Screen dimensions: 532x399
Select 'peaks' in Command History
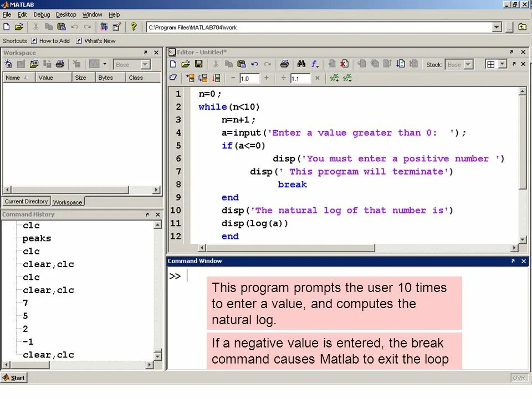[37, 238]
